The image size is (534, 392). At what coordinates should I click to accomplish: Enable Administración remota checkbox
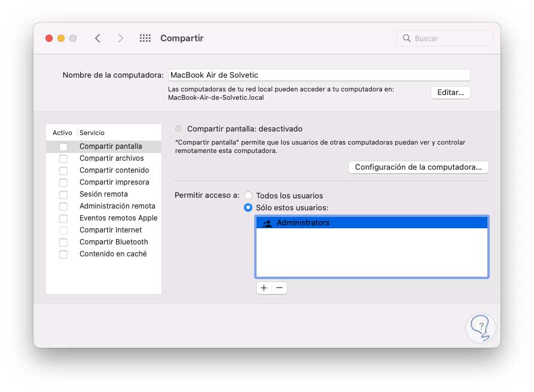63,206
